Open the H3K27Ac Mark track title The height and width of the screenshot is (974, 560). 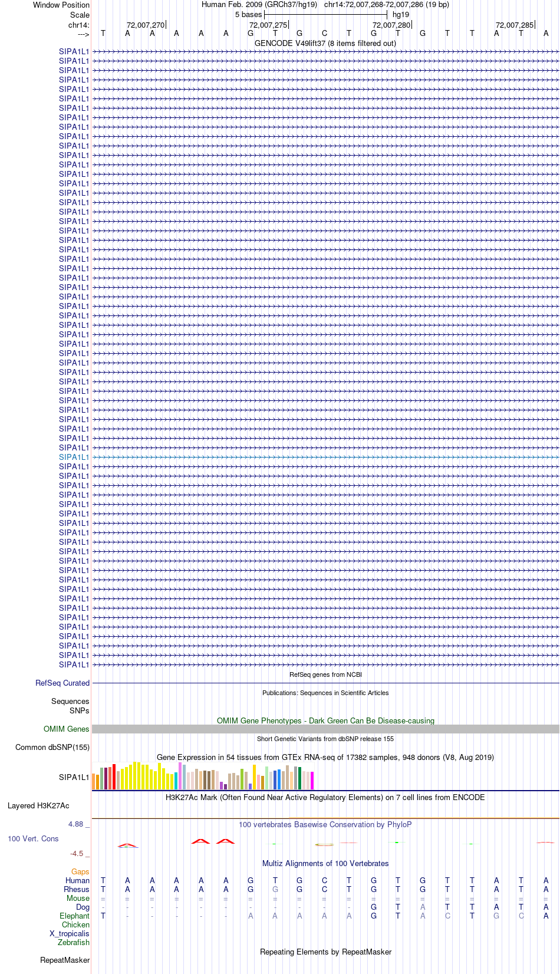click(325, 797)
